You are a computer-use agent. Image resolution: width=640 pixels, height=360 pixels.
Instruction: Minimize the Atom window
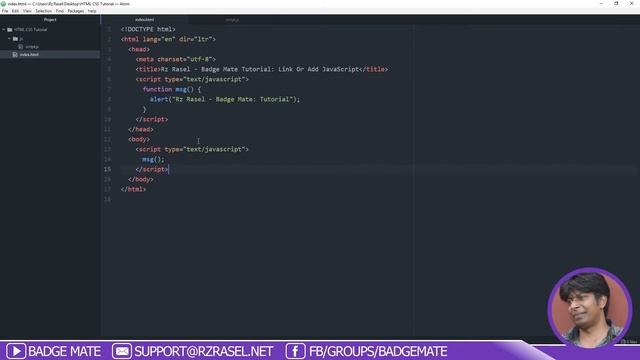click(x=601, y=4)
